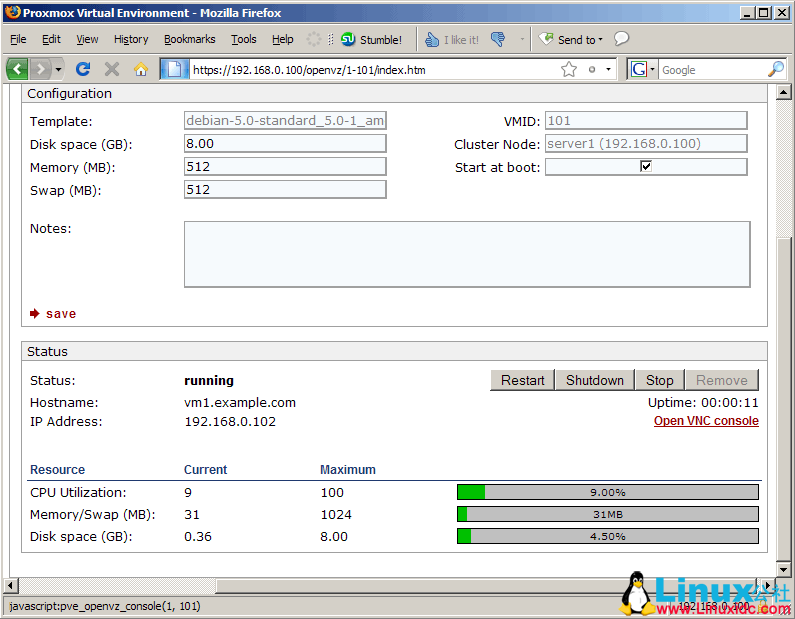Open the Send to dropdown
This screenshot has width=795, height=619.
click(573, 40)
